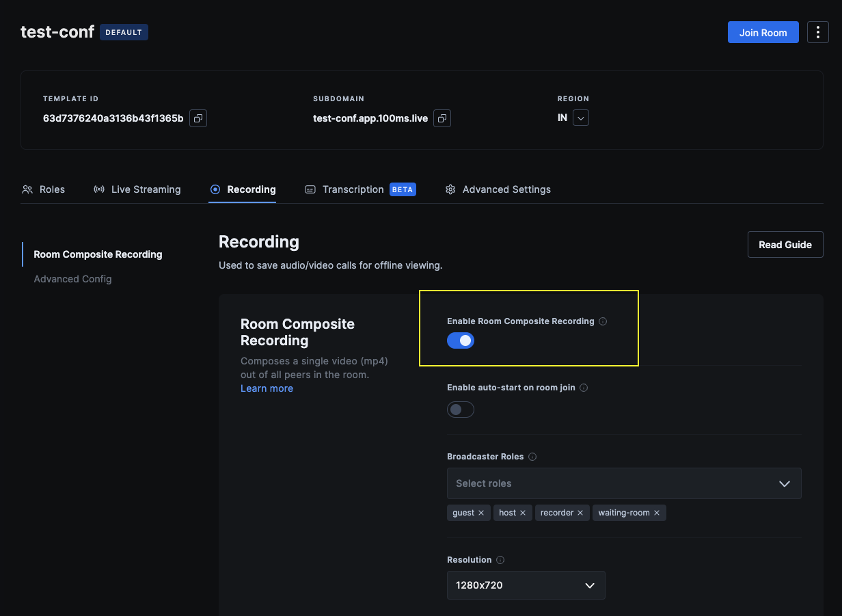The width and height of the screenshot is (842, 616).
Task: Click the info icon next to Broadcaster Roles
Action: [532, 456]
